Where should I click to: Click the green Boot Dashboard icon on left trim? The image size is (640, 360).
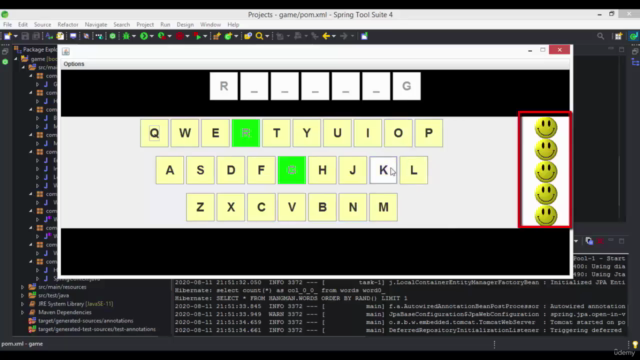(5, 62)
